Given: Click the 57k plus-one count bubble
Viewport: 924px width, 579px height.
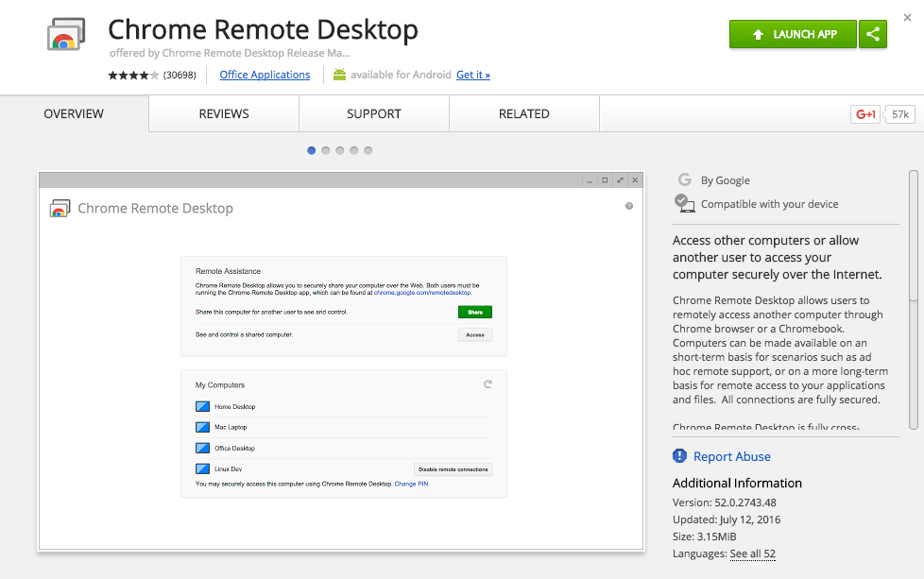Looking at the screenshot, I should coord(899,114).
